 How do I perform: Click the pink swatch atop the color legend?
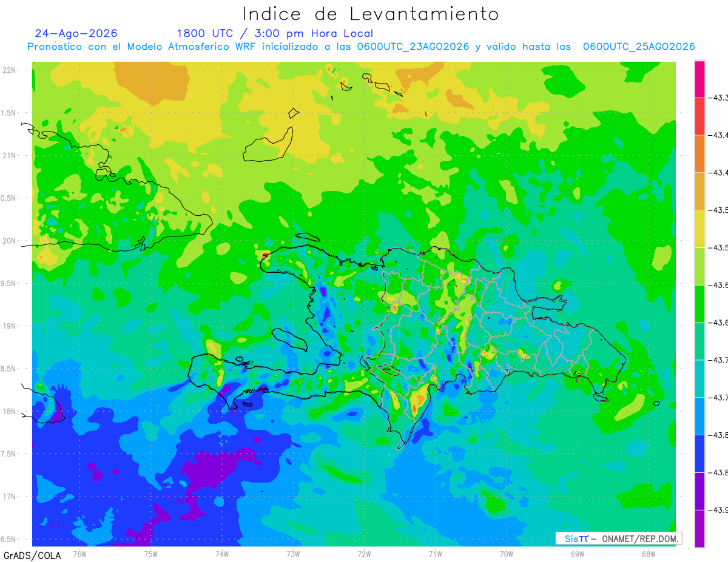tap(699, 79)
